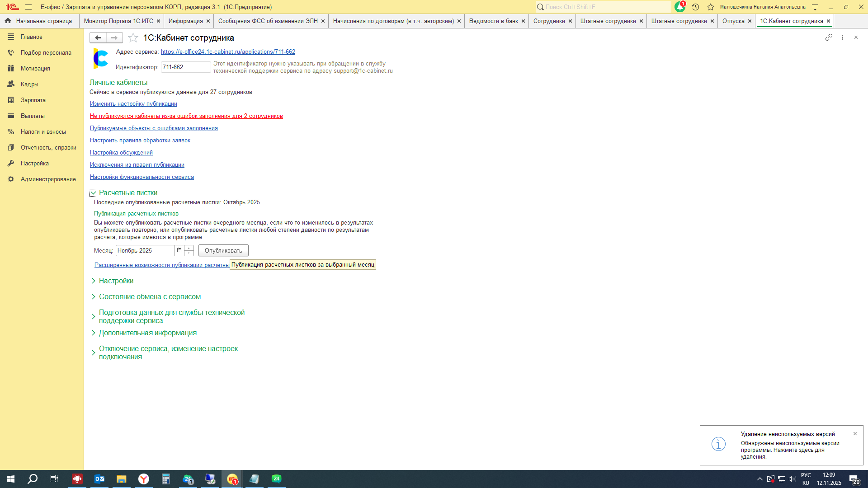Increase month with the up stepper arrow

[189, 248]
